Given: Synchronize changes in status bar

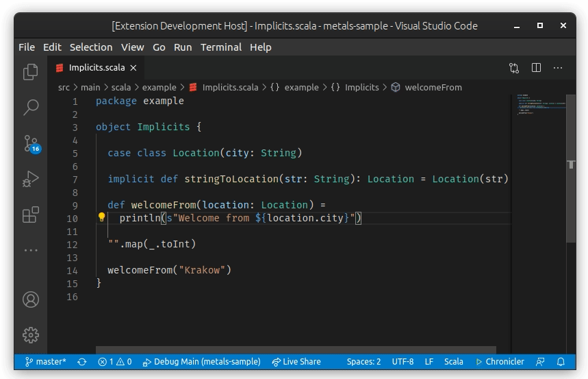Looking at the screenshot, I should pos(81,362).
